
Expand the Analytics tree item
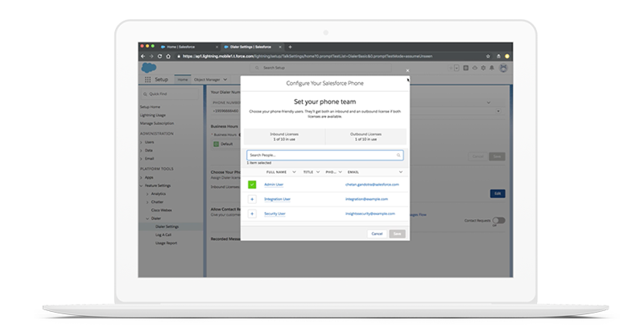coord(148,194)
